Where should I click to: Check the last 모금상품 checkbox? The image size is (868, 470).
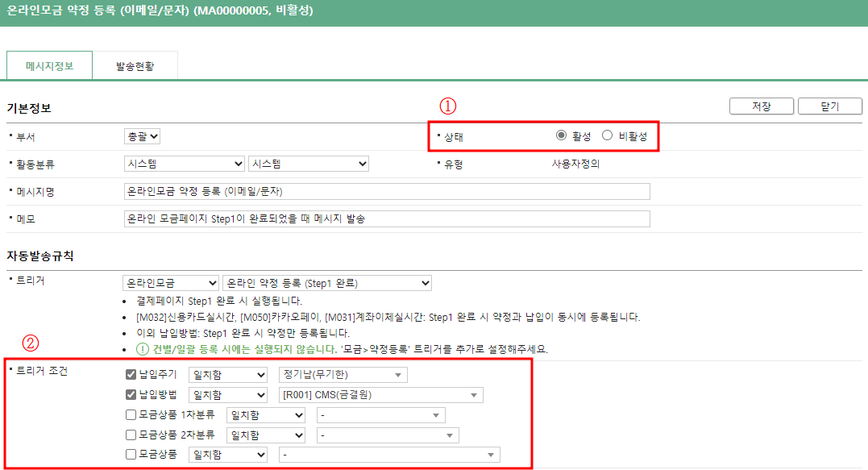(x=131, y=455)
